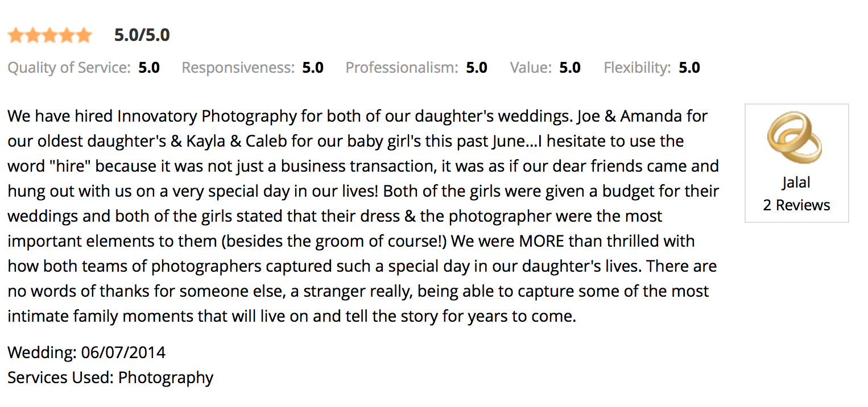Image resolution: width=868 pixels, height=407 pixels.
Task: Click the Quality of Service label
Action: (x=69, y=68)
